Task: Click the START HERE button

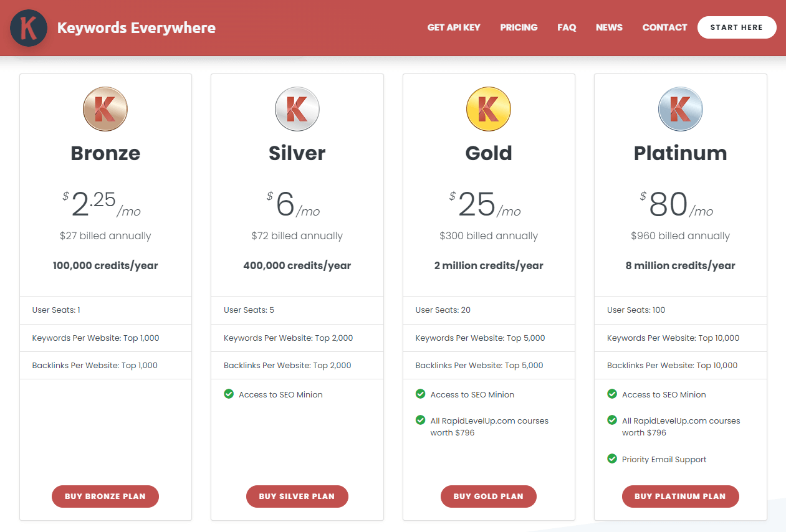Action: [737, 27]
